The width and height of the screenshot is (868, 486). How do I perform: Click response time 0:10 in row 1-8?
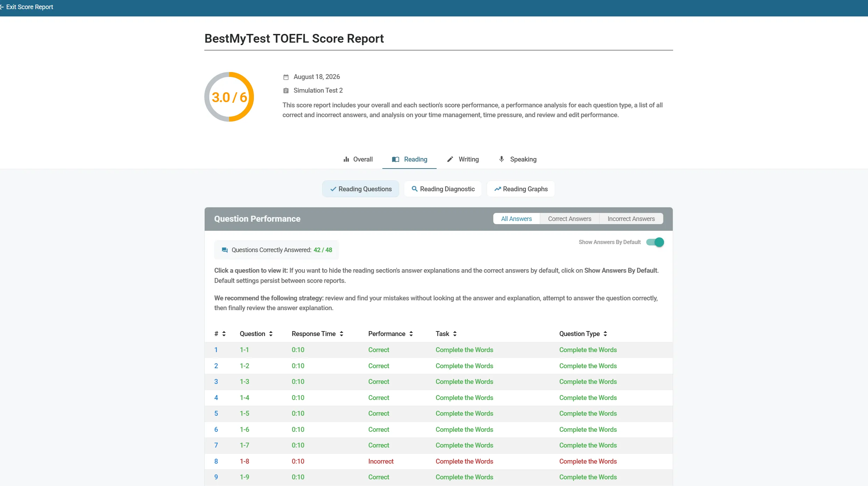coord(298,462)
